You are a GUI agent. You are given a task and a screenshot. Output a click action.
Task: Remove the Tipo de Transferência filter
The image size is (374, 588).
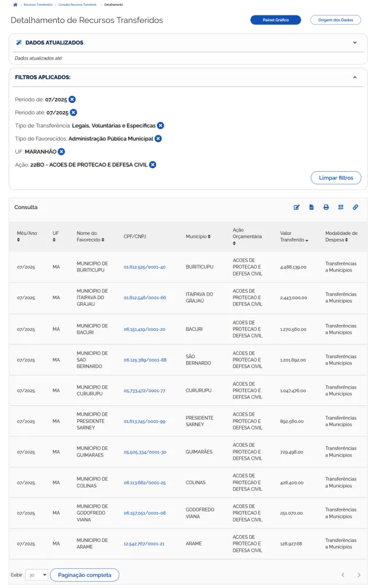point(161,126)
